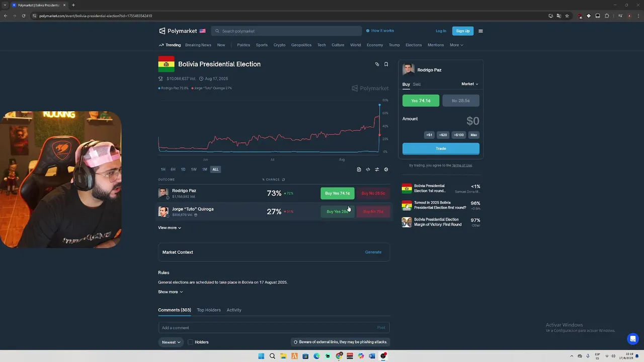
Task: Launch Word from the taskbar
Action: click(x=372, y=356)
